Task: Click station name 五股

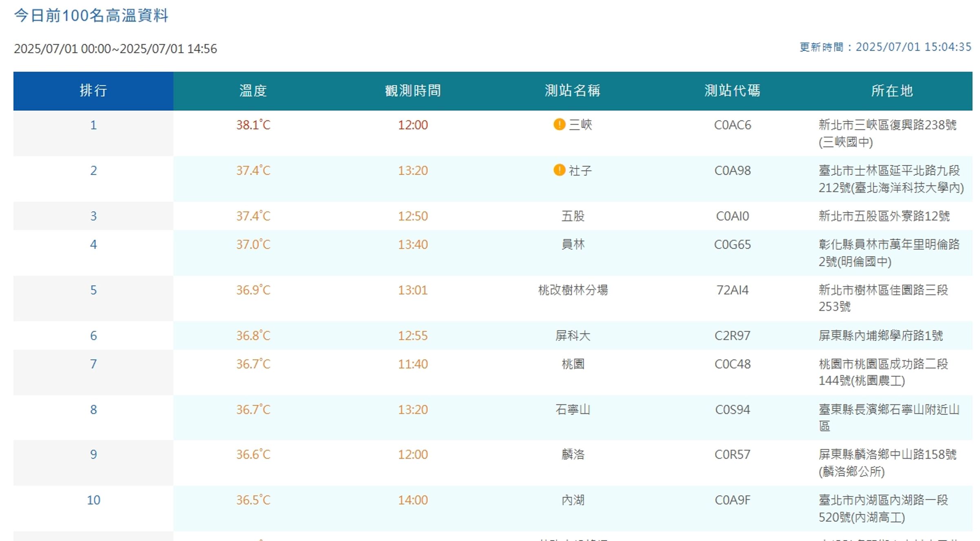Action: [573, 216]
